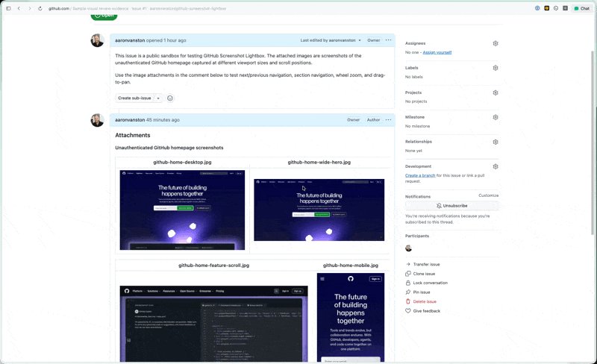Click the green Open status badge
This screenshot has height=364, width=597.
coord(104,16)
